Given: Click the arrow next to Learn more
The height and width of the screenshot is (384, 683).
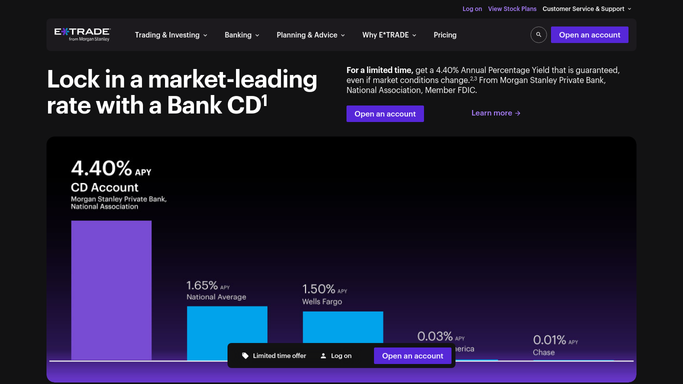Looking at the screenshot, I should click(517, 113).
